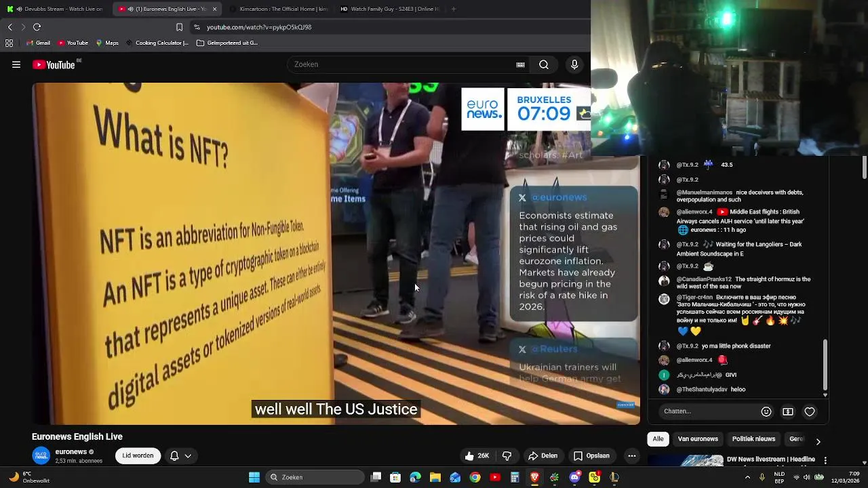Like the video with thumbs up

476,455
